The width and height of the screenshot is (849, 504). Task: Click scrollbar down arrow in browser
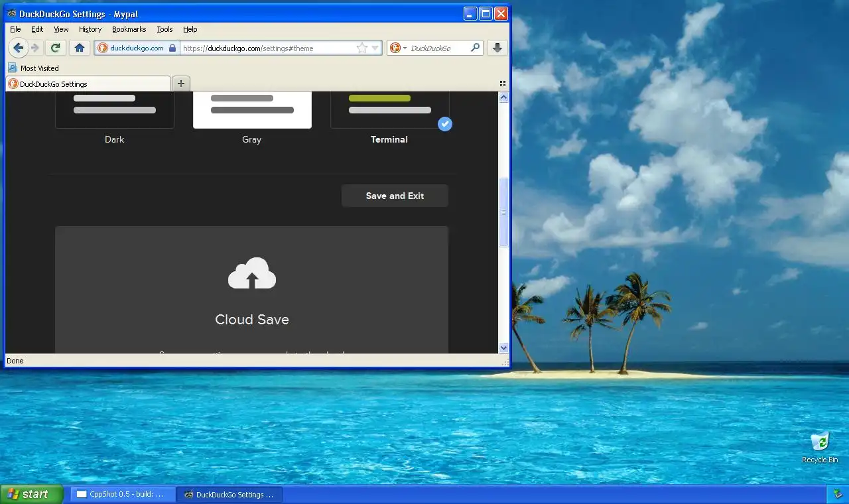(503, 347)
